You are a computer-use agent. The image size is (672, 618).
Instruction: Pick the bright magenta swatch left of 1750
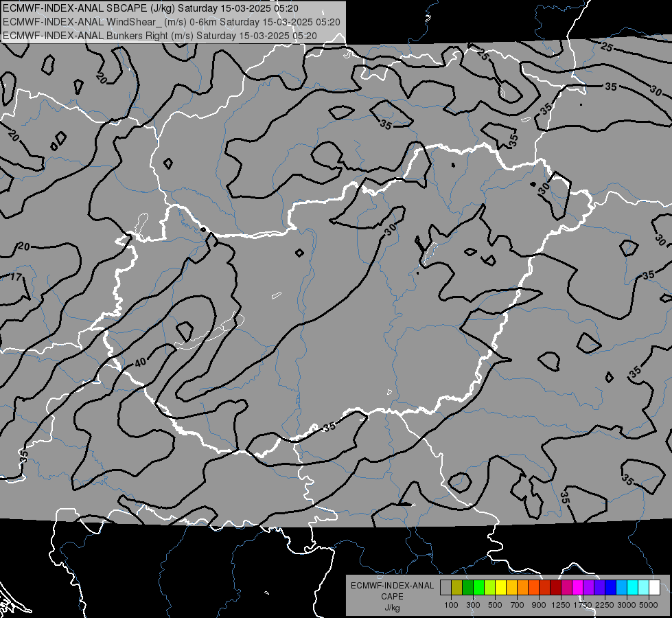click(x=578, y=587)
